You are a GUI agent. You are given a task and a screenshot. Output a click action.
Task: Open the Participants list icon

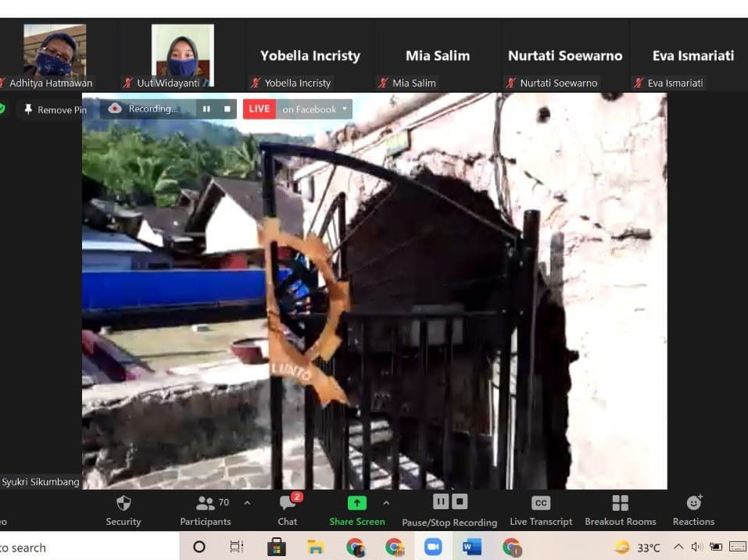pos(205,503)
